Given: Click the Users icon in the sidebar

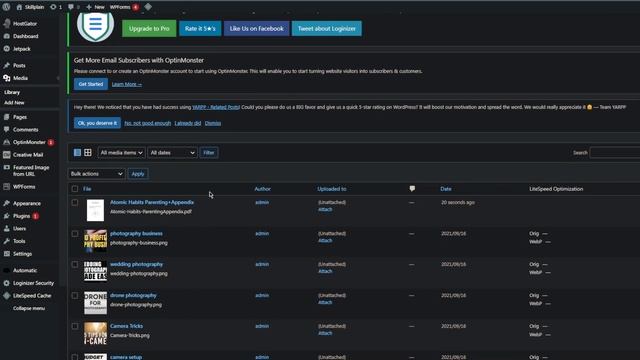Looking at the screenshot, I should point(7,229).
